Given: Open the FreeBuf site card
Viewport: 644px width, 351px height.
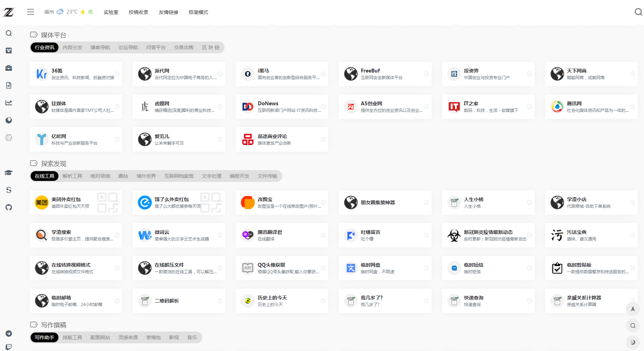Looking at the screenshot, I should [x=385, y=74].
